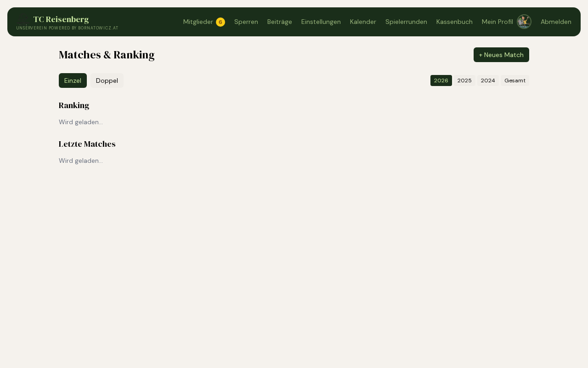
Task: Switch to the Doppel tab
Action: 107,80
